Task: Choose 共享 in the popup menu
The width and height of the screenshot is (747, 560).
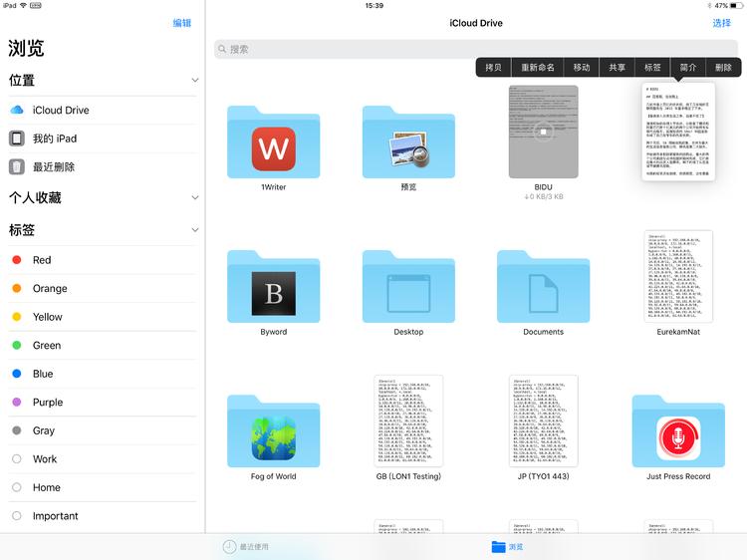Action: (x=617, y=67)
